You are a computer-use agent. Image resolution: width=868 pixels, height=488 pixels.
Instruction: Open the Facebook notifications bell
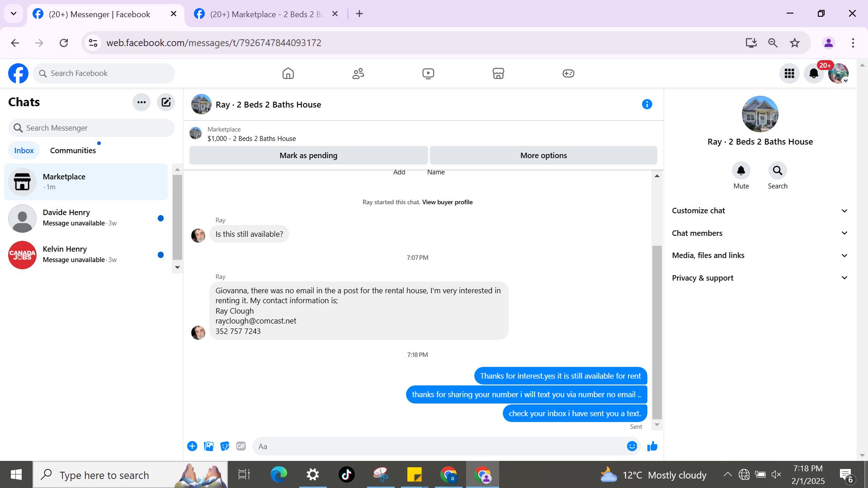pyautogui.click(x=813, y=73)
